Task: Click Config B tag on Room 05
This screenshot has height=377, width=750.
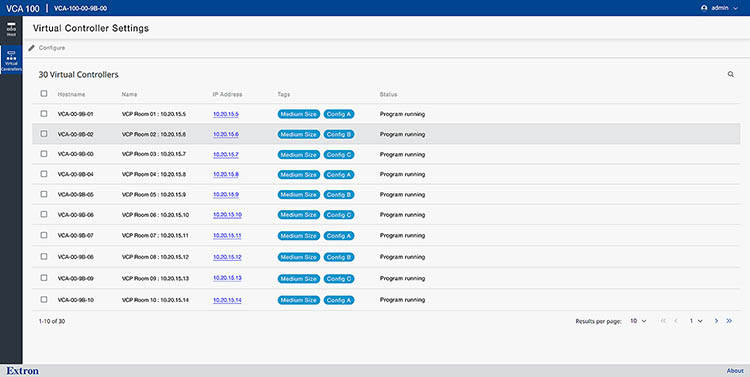Action: (x=339, y=195)
